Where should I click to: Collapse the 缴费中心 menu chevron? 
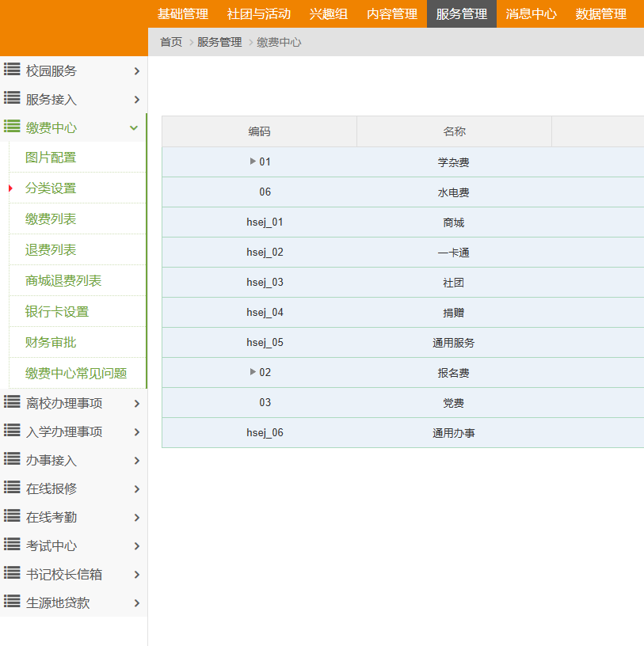pos(134,128)
